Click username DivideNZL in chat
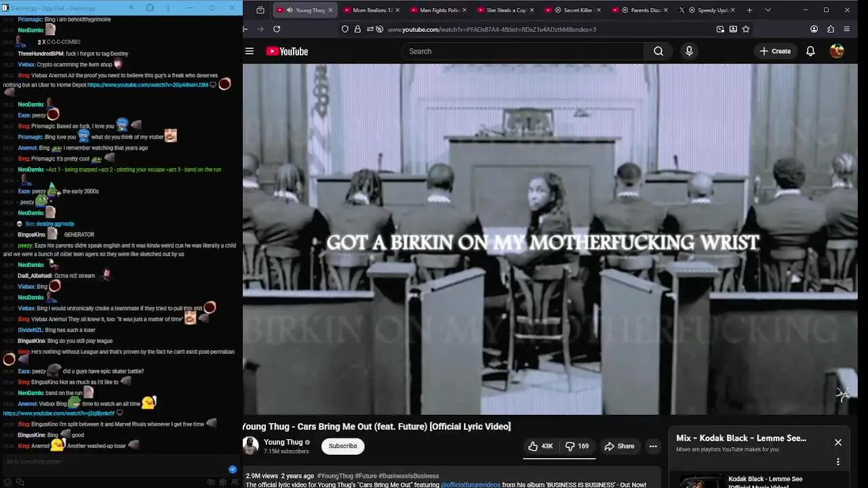Image resolution: width=868 pixels, height=488 pixels. pyautogui.click(x=31, y=330)
